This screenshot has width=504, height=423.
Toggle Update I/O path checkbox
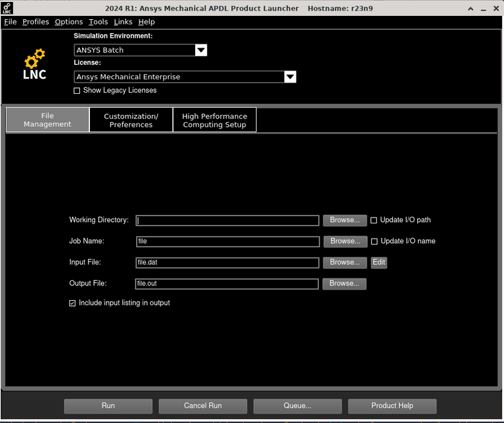[374, 220]
